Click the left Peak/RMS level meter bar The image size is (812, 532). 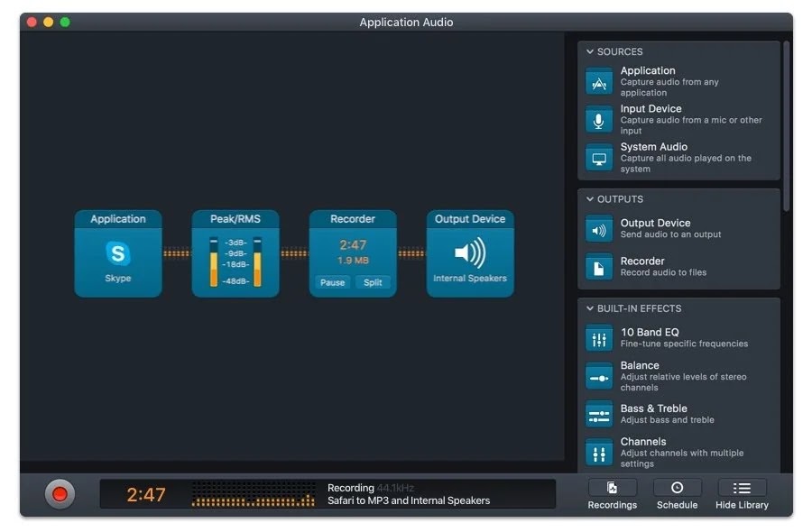(x=213, y=261)
